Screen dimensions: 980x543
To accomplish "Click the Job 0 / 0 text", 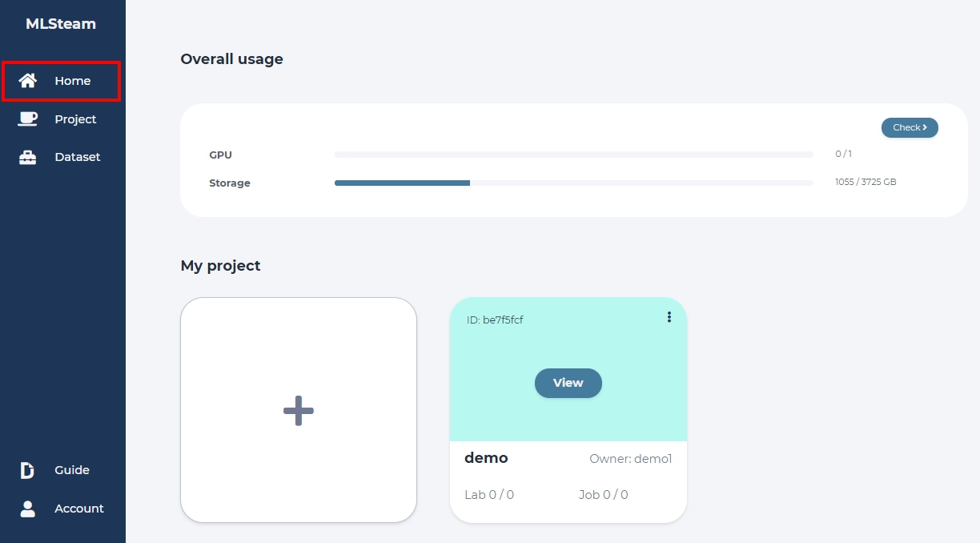I will pyautogui.click(x=604, y=495).
